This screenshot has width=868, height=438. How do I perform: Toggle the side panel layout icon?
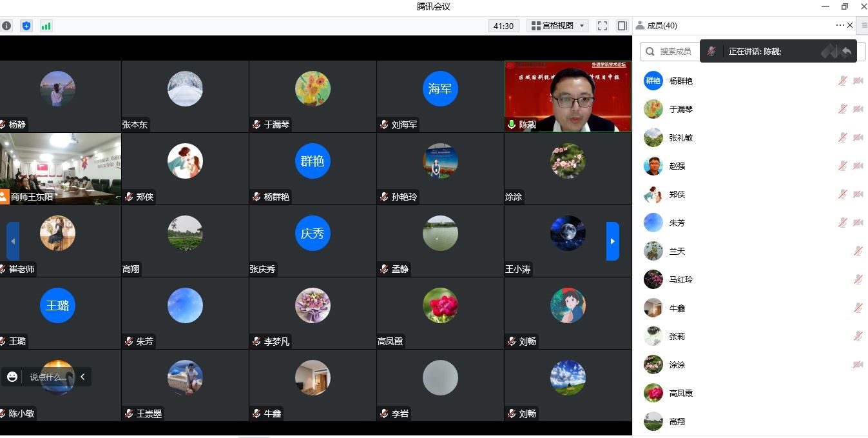(x=622, y=26)
